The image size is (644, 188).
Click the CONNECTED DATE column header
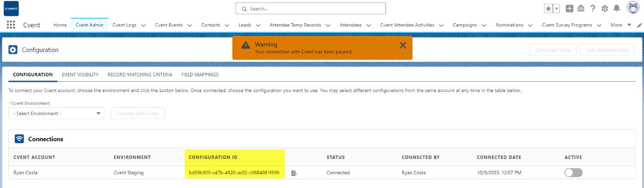(x=499, y=157)
